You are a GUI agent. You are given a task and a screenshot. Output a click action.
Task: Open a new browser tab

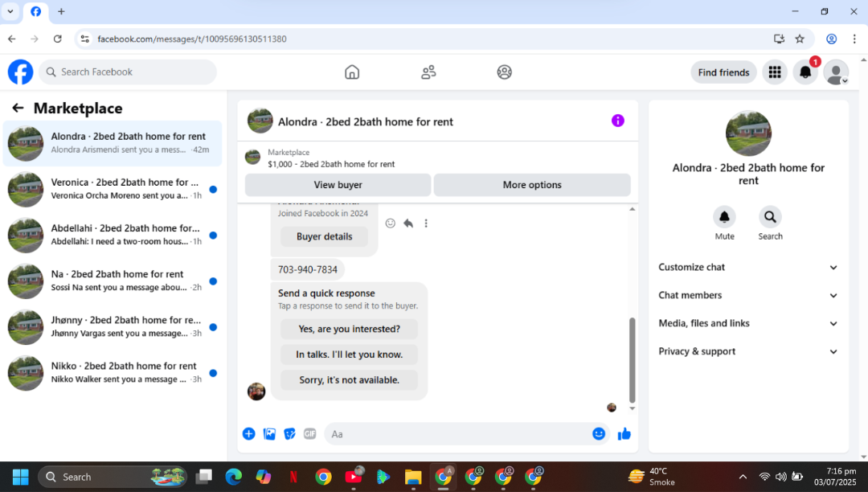61,11
